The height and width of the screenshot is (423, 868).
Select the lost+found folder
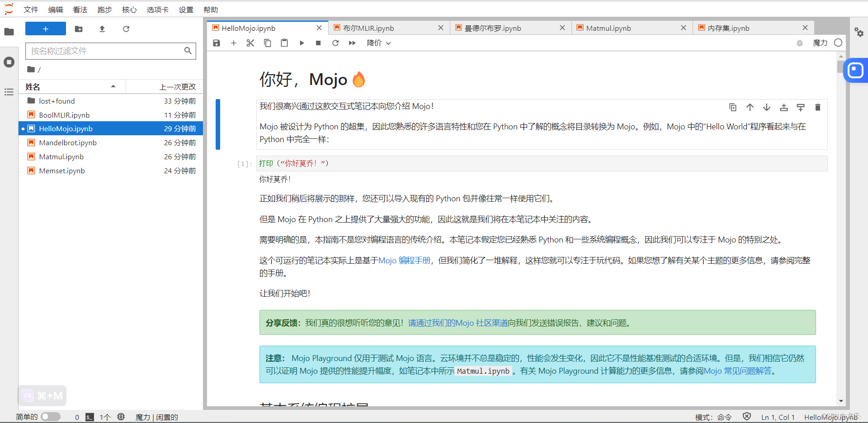pyautogui.click(x=111, y=101)
